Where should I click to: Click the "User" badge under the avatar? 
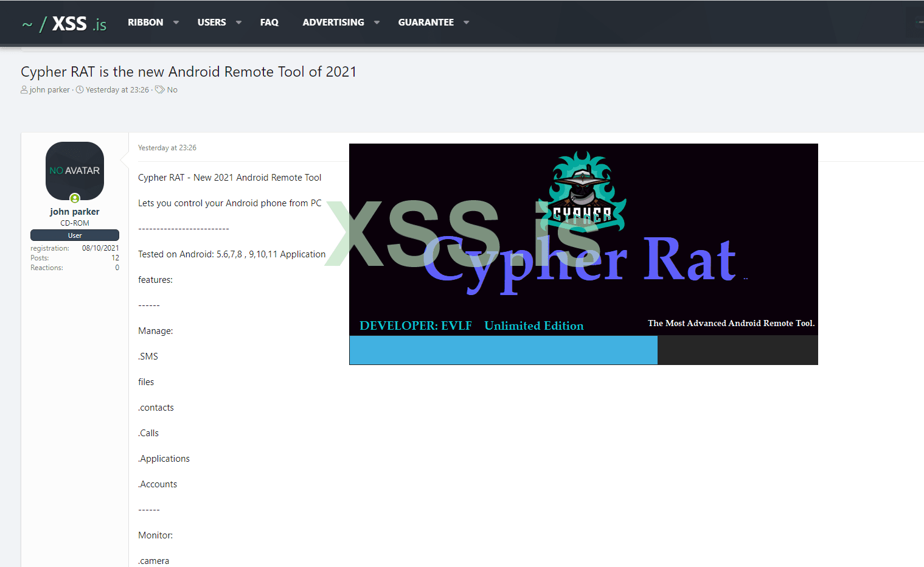pos(75,235)
